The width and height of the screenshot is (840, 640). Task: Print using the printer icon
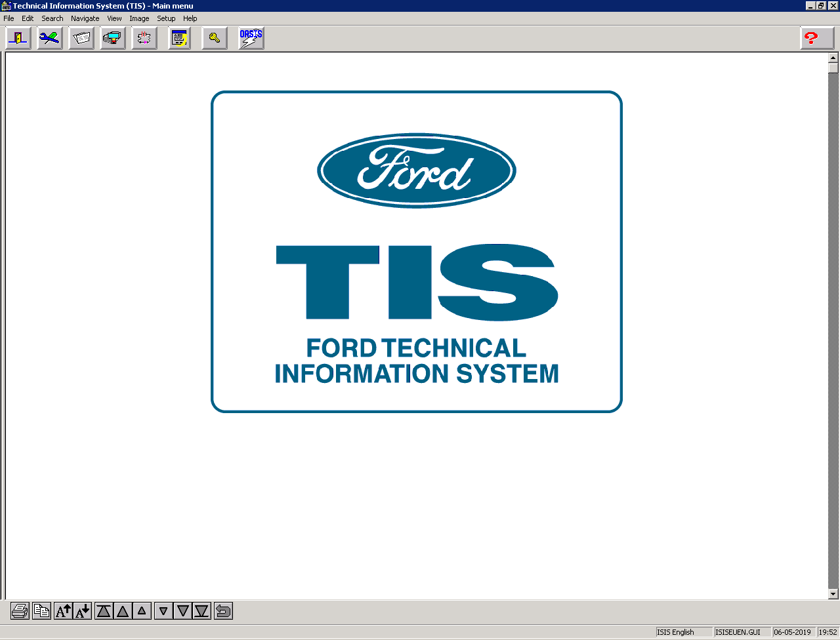click(20, 611)
